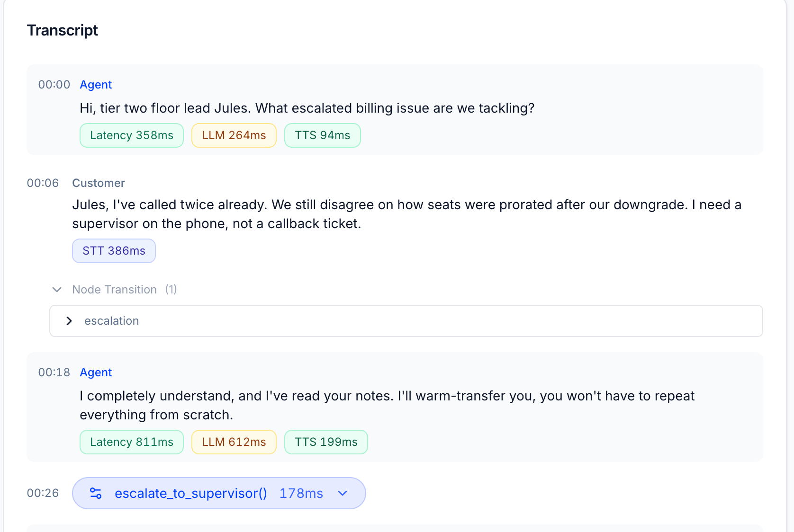Click the Agent label at 00:18

click(x=96, y=372)
